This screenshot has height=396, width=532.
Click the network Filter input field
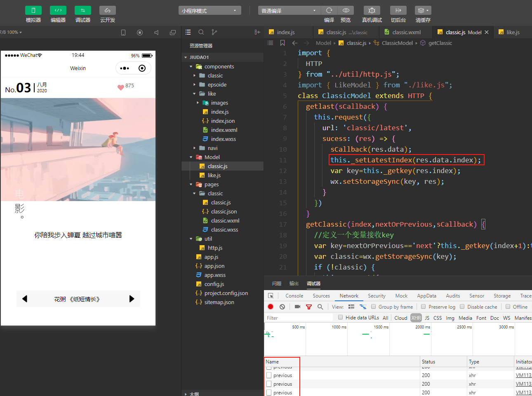pyautogui.click(x=299, y=318)
